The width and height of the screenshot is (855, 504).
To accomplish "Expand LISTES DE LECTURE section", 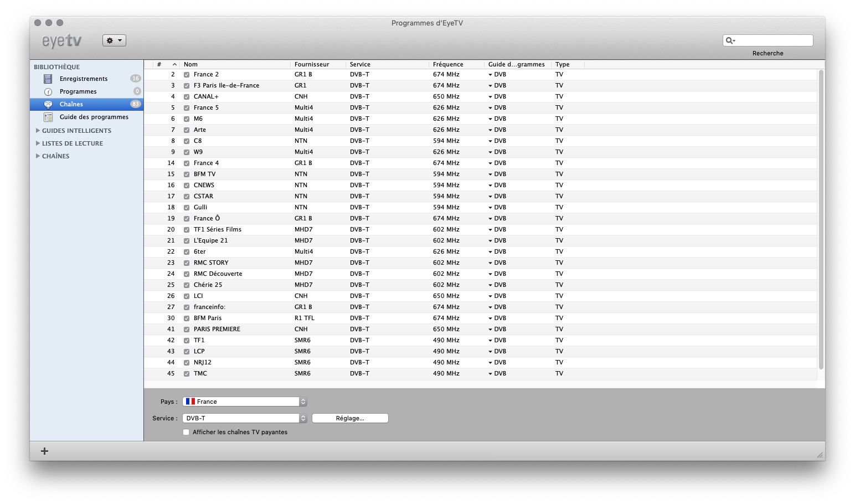I will tap(38, 143).
